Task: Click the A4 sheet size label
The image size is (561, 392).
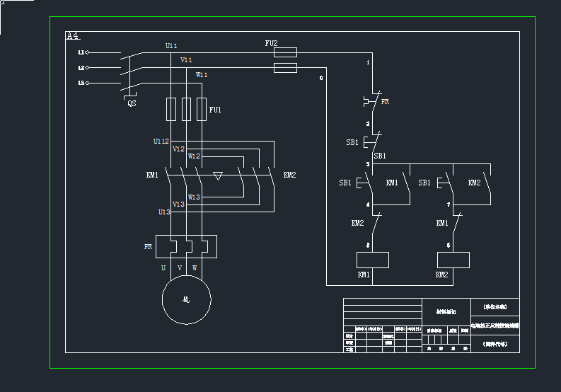Action: coord(72,36)
